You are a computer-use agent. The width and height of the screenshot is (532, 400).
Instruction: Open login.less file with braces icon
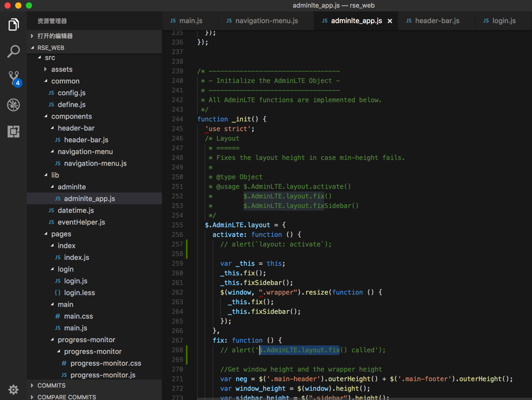79,293
